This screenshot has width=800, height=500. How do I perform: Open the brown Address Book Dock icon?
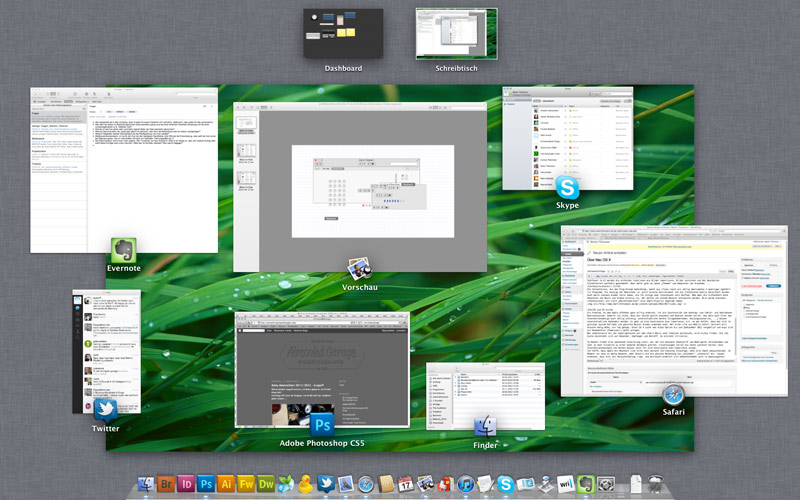coord(386,484)
